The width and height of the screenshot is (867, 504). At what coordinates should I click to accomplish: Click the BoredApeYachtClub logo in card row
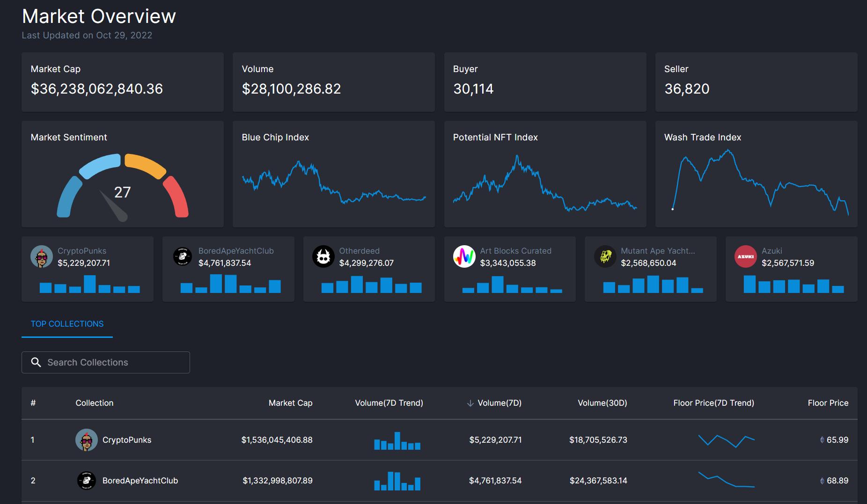click(x=183, y=256)
